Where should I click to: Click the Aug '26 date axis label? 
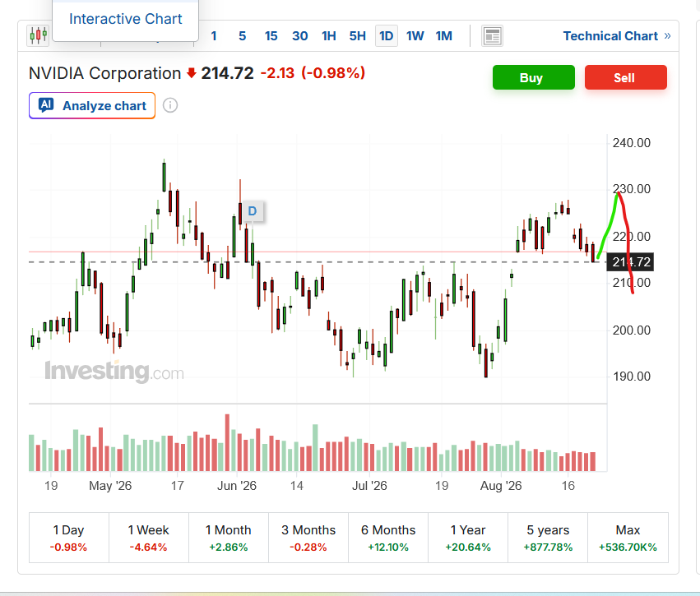pyautogui.click(x=500, y=485)
